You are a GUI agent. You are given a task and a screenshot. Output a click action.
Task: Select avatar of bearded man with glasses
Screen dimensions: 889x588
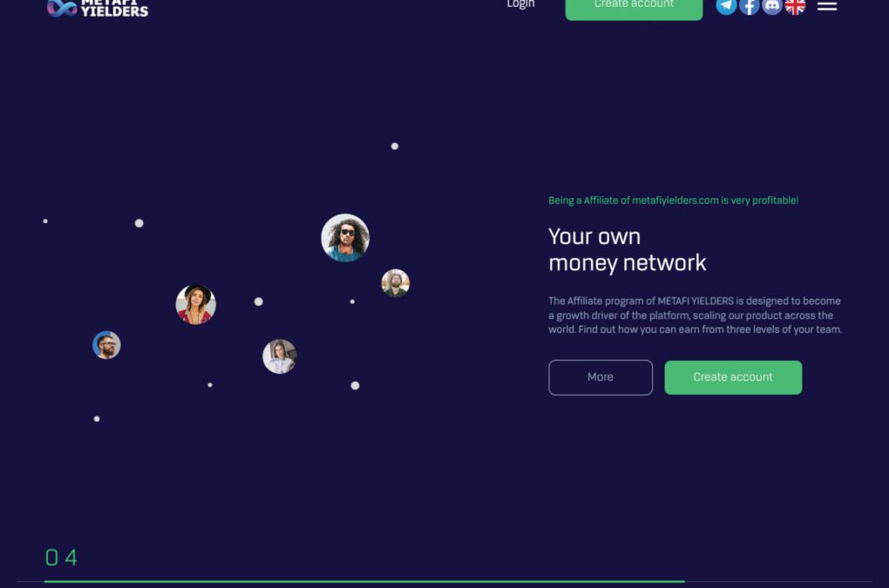[x=106, y=345]
